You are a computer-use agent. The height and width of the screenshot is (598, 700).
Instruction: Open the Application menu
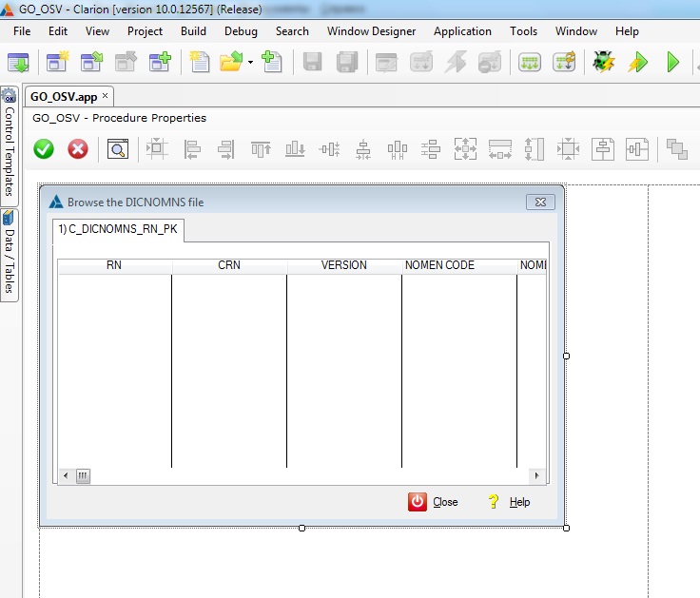462,31
